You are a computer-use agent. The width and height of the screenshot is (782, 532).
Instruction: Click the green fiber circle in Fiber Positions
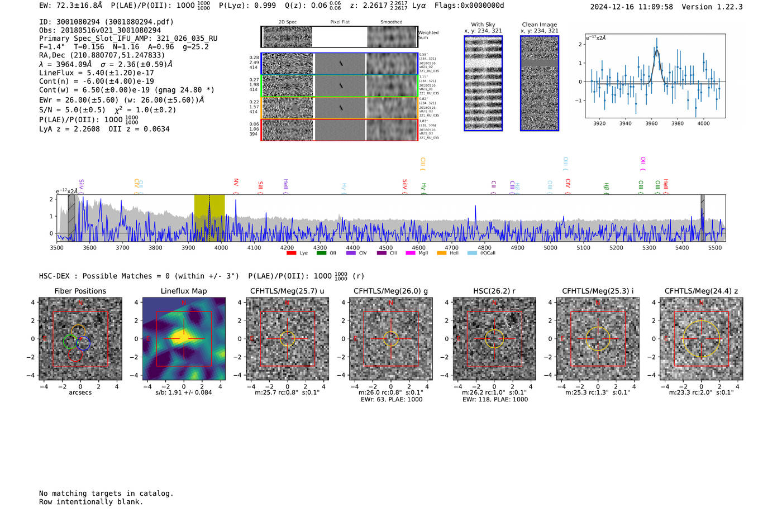(x=70, y=342)
